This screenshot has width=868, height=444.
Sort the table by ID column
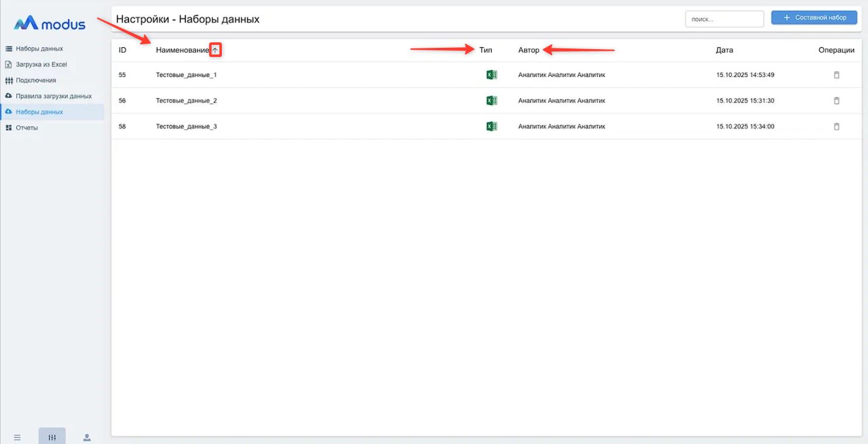[122, 50]
